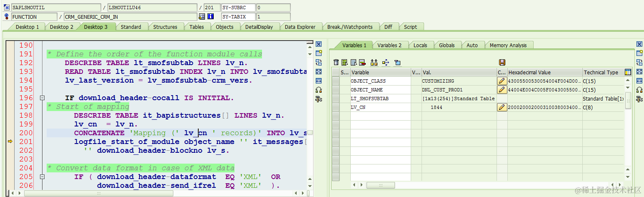Click the DNL_CUST_PROD1 value cell
The height and width of the screenshot is (197, 644).
click(459, 90)
